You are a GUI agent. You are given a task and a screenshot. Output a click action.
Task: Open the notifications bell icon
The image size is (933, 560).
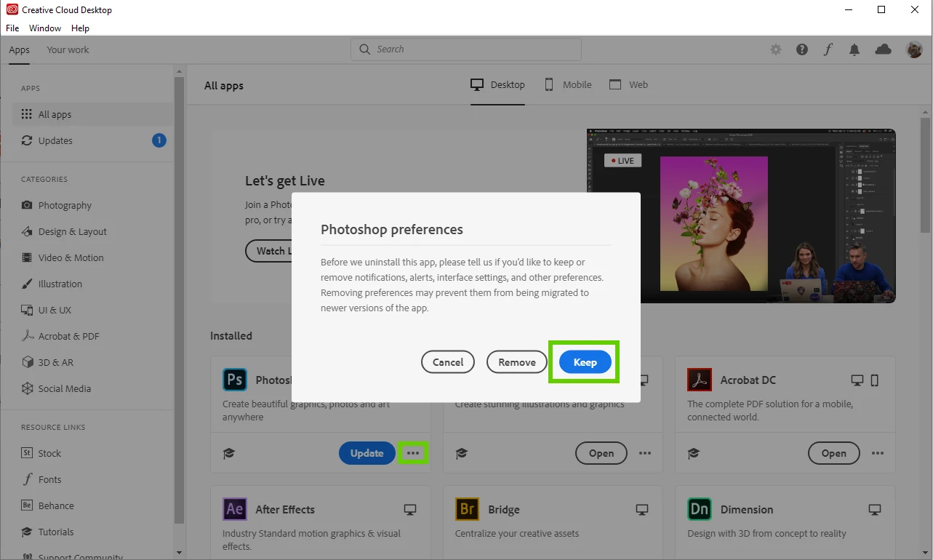tap(854, 49)
